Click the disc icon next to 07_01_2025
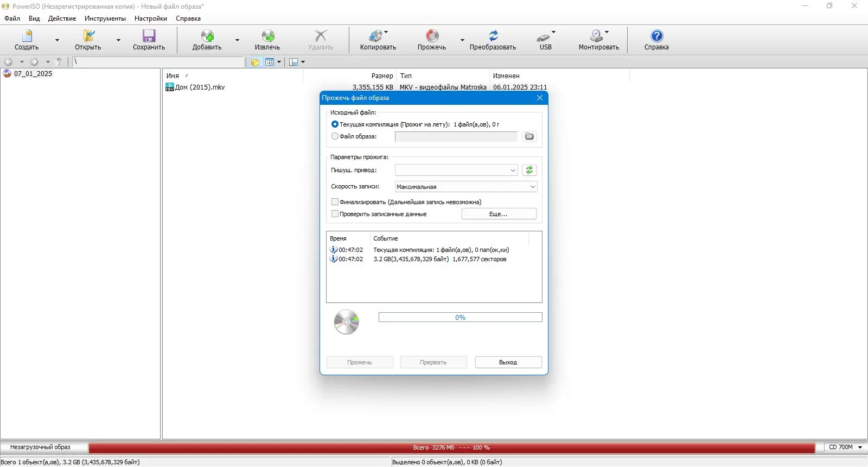Image resolution: width=868 pixels, height=467 pixels. pos(7,74)
